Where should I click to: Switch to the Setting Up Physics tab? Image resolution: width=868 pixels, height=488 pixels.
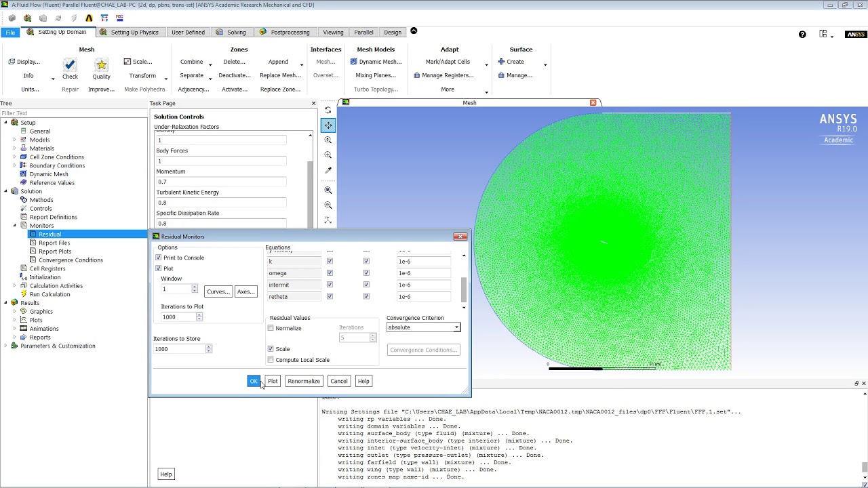coord(129,32)
